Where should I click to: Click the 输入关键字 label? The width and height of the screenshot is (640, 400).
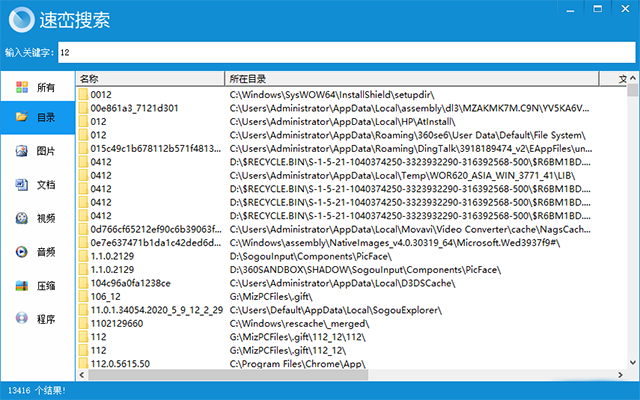tap(29, 52)
